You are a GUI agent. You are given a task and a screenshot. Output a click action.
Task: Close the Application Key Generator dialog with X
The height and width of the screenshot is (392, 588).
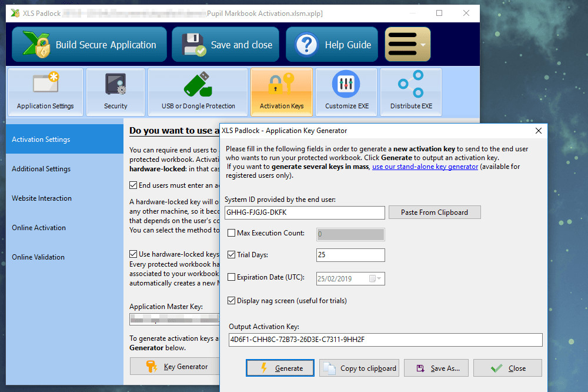click(539, 131)
